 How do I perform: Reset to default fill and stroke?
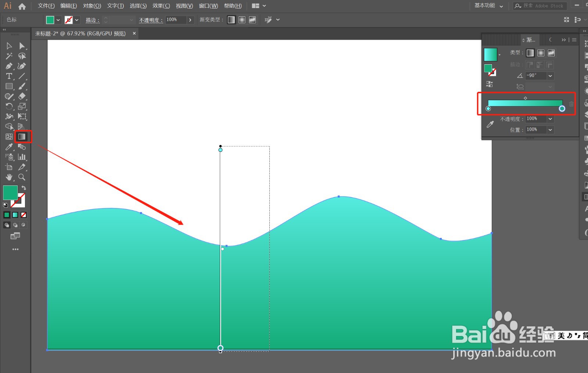click(5, 205)
